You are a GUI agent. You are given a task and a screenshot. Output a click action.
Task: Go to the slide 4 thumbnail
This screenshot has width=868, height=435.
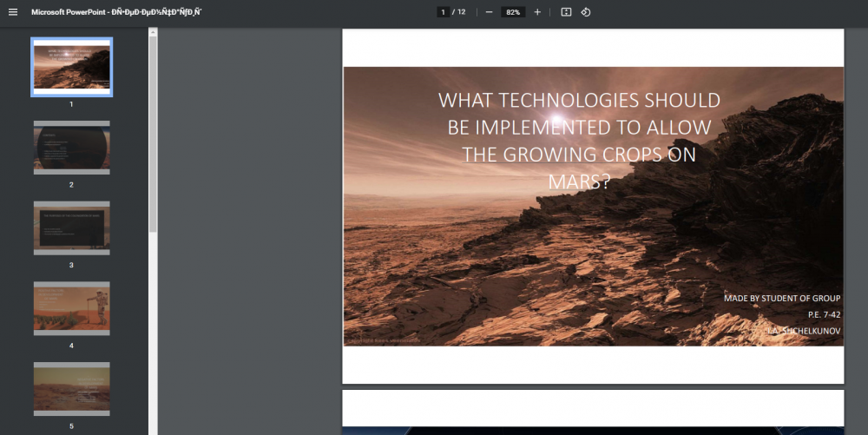[71, 308]
